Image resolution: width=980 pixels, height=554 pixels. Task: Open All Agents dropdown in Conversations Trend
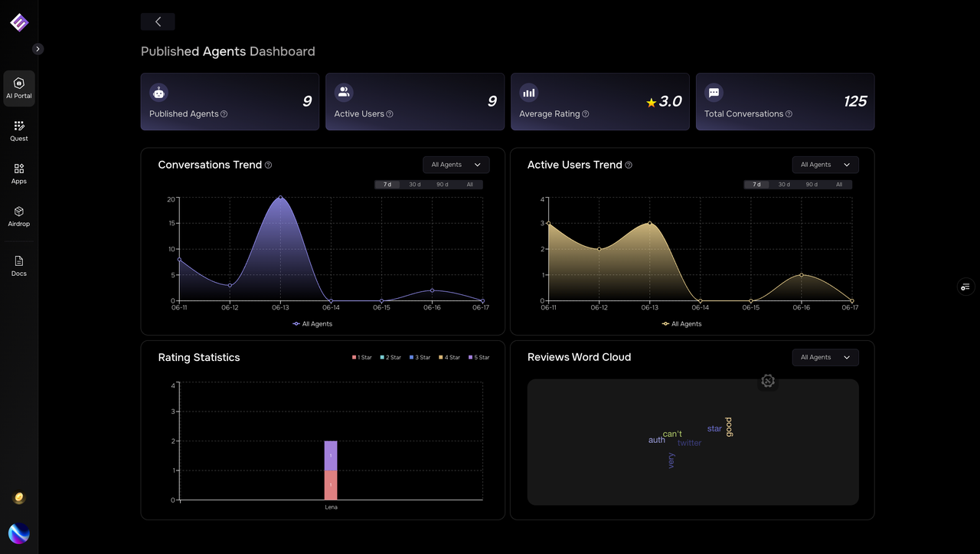coord(456,165)
